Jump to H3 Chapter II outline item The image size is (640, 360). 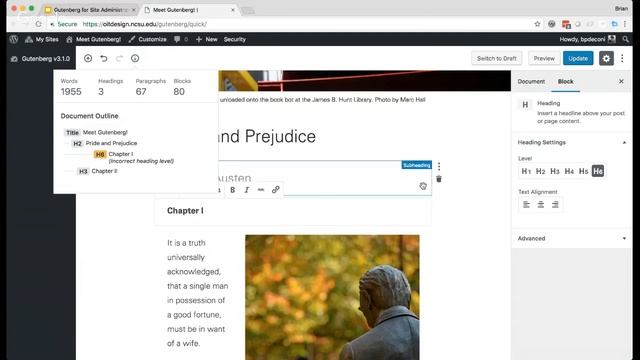pyautogui.click(x=97, y=171)
